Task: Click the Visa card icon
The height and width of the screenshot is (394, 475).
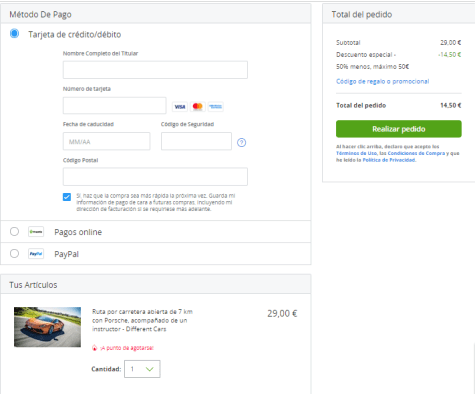Action: 180,107
